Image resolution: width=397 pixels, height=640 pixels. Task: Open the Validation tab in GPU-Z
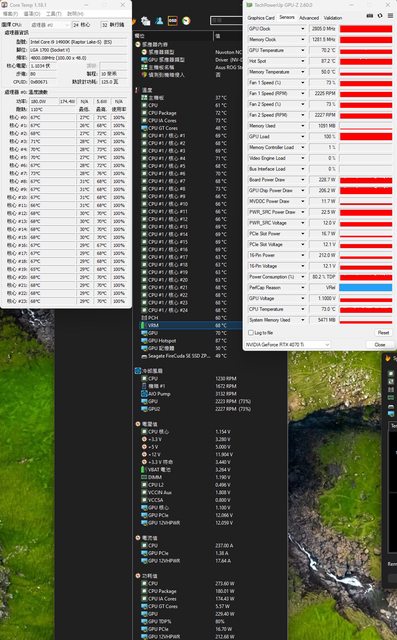[x=333, y=18]
